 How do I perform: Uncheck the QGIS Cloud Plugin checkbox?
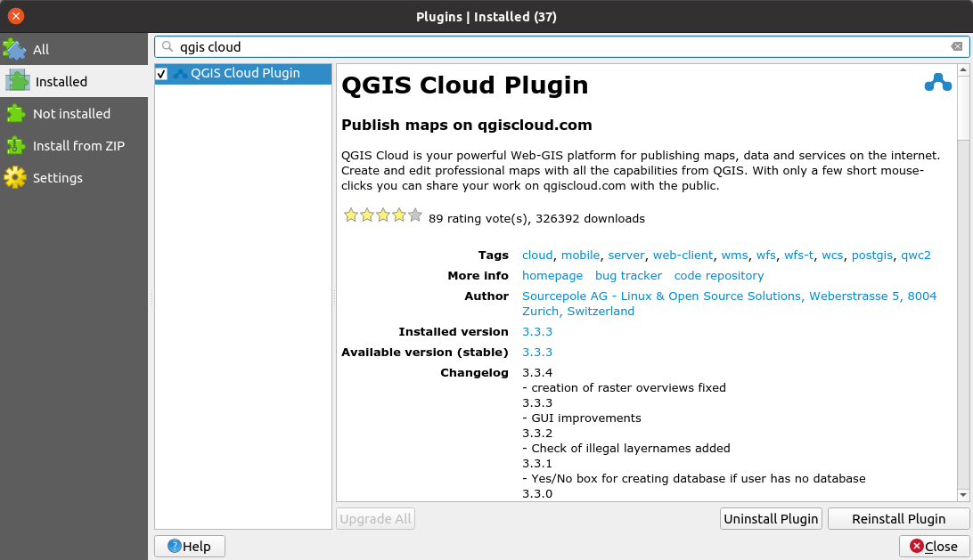tap(162, 74)
